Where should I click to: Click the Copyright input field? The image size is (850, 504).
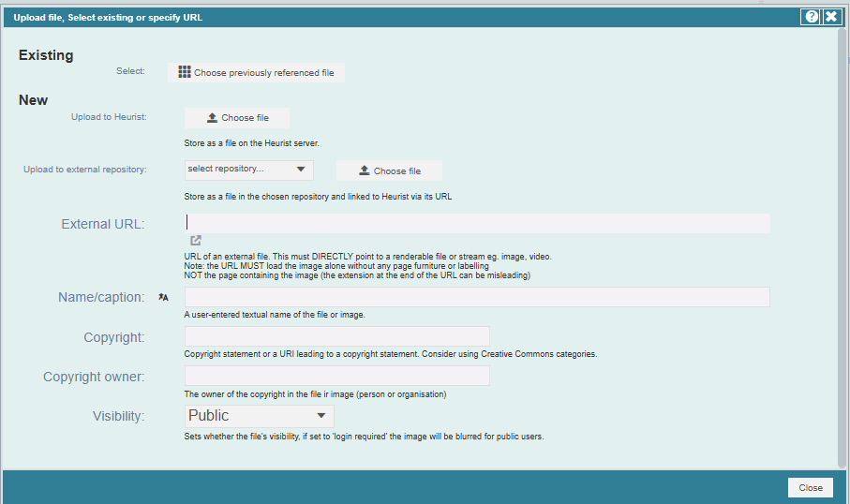tap(337, 336)
